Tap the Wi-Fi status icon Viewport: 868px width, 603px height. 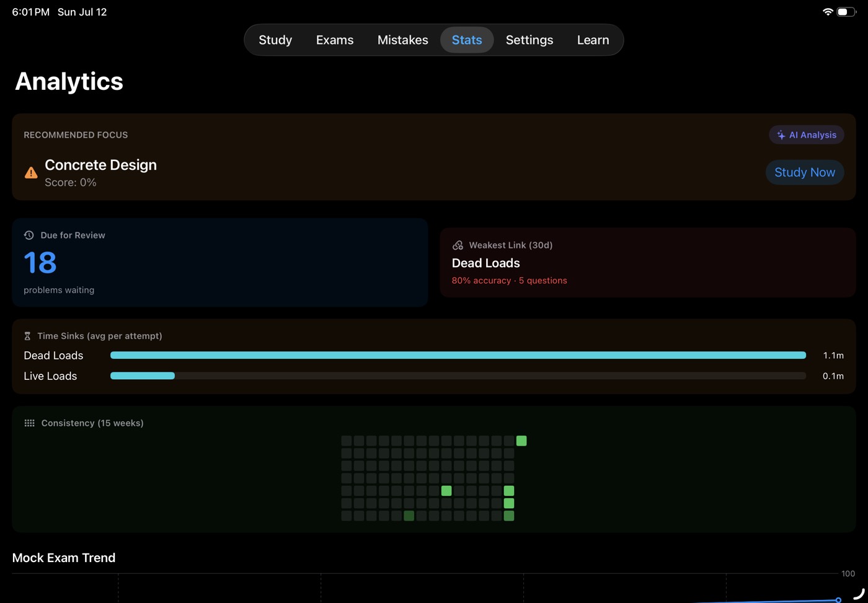pos(828,12)
